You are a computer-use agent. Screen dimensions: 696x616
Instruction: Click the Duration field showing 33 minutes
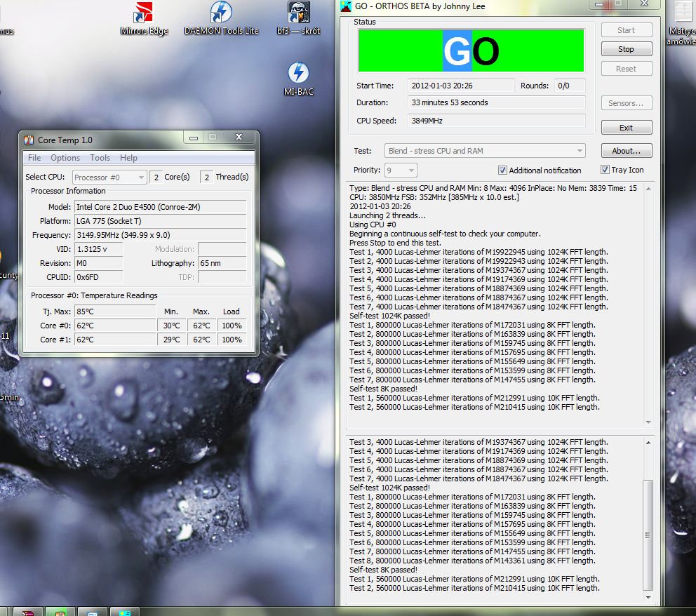pyautogui.click(x=496, y=102)
